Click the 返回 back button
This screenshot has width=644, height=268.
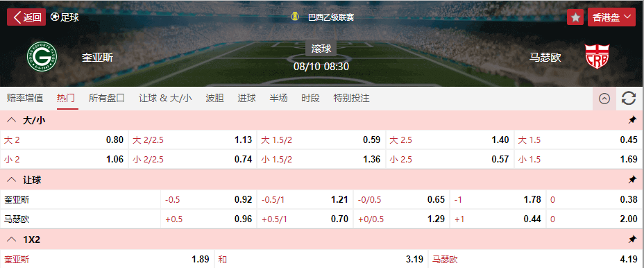26,17
